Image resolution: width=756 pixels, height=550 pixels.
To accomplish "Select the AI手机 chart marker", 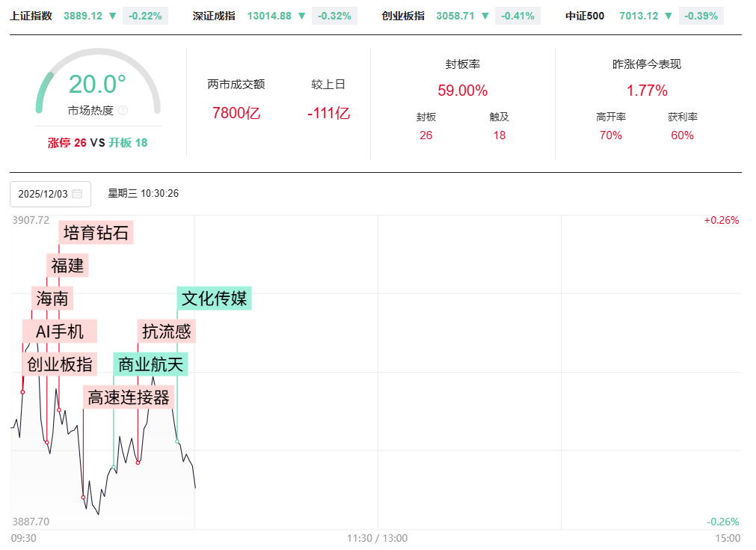I will pos(60,331).
